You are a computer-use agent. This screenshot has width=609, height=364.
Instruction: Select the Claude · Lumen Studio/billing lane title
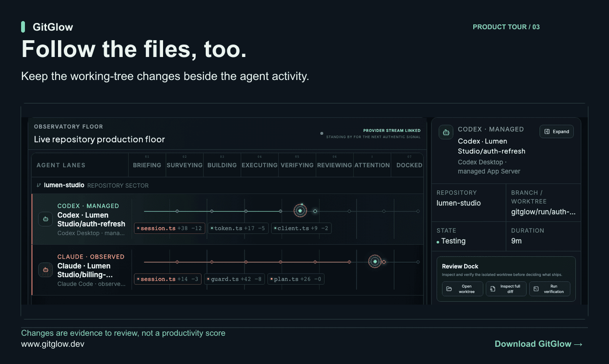click(x=84, y=270)
